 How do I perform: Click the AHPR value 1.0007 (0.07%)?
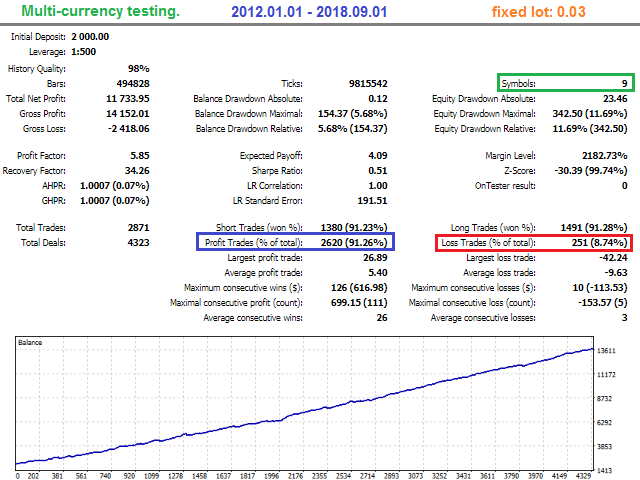pyautogui.click(x=115, y=186)
